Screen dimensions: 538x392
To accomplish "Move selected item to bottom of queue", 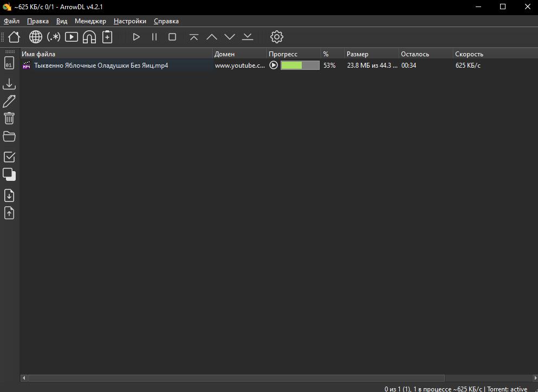I will [248, 37].
